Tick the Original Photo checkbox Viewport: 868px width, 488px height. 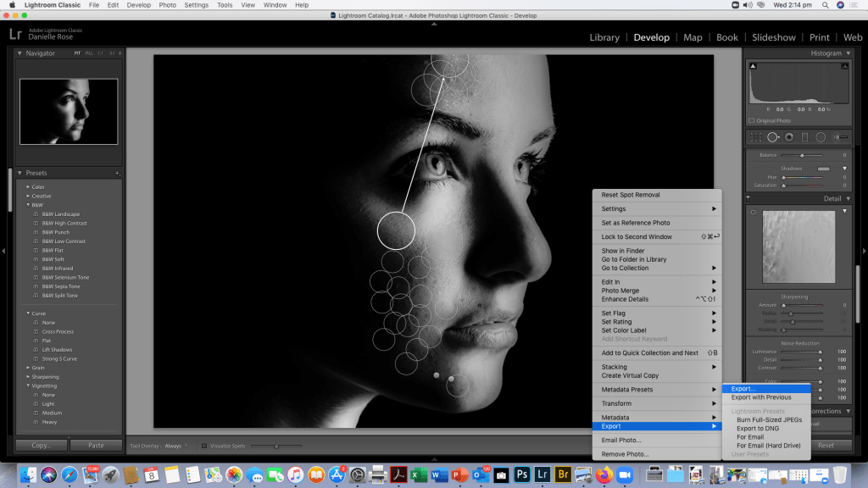[752, 121]
